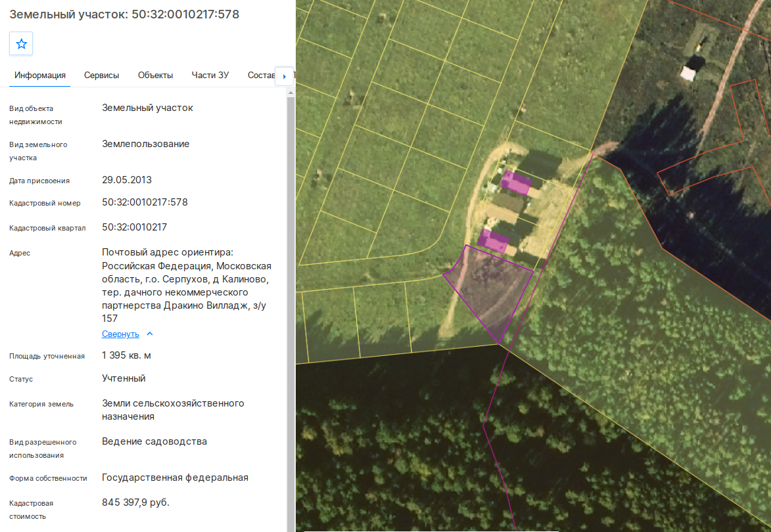Collapse address using chevron beside Свернуть
This screenshot has width=771, height=532.
(x=150, y=334)
